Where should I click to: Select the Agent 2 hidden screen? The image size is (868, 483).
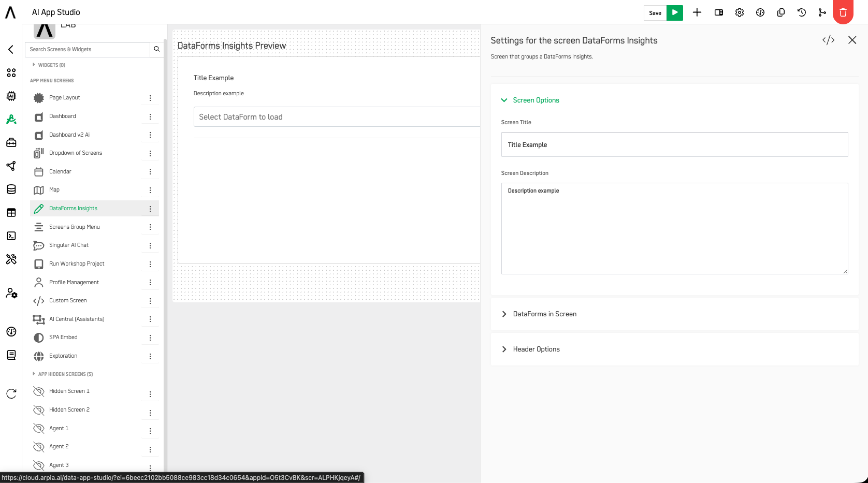(x=59, y=446)
